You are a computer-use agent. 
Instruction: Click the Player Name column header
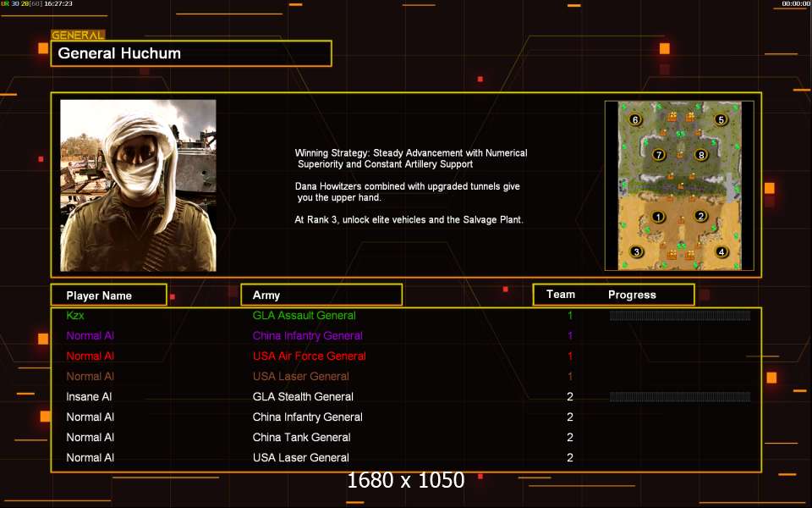coord(109,295)
